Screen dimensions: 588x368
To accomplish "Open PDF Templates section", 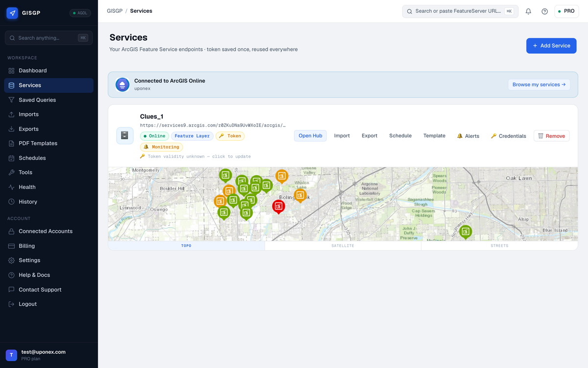I will (x=49, y=143).
